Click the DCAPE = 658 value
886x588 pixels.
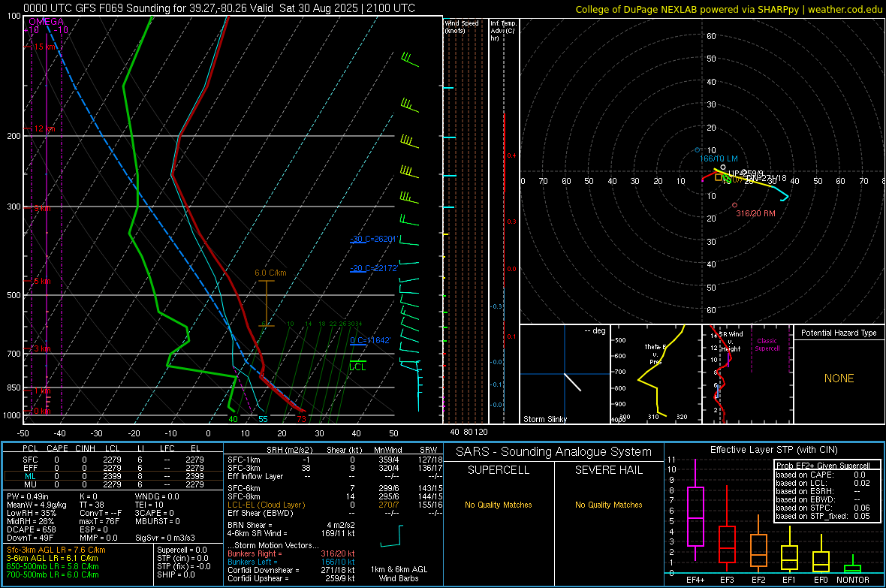31,529
